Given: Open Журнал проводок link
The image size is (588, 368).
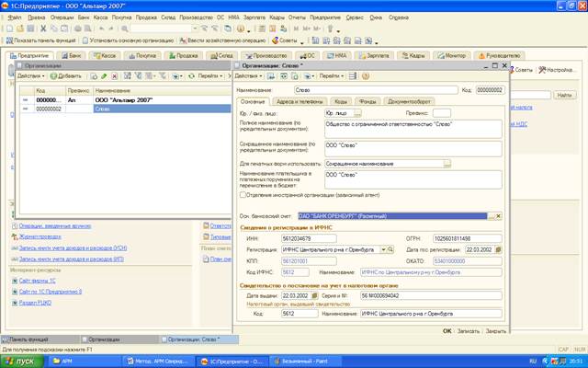Looking at the screenshot, I should pyautogui.click(x=40, y=236).
